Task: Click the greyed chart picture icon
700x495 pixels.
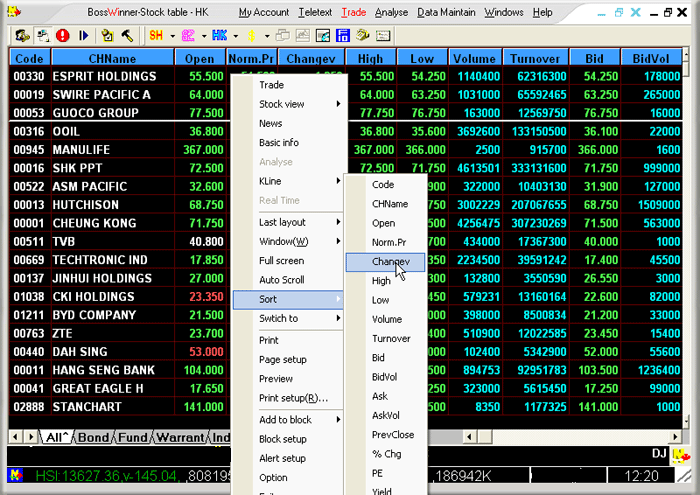Action: (x=302, y=35)
